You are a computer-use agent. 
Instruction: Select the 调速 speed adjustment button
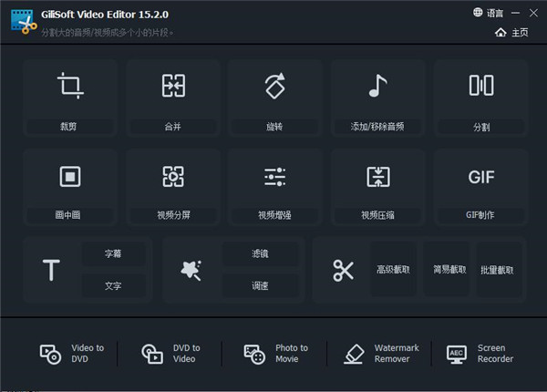coord(260,285)
